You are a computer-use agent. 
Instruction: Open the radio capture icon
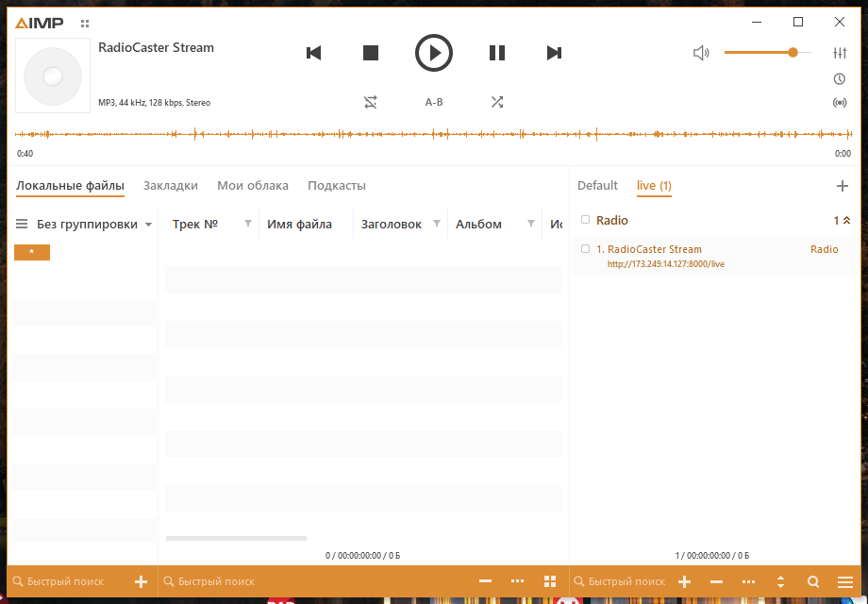click(840, 103)
